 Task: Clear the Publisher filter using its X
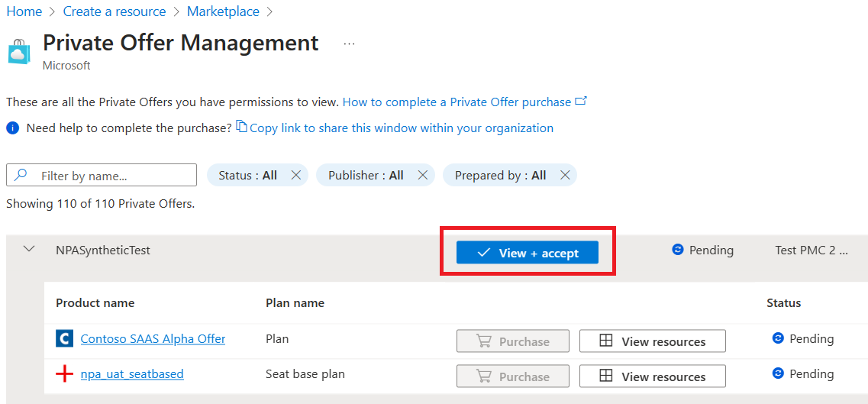[x=422, y=176]
